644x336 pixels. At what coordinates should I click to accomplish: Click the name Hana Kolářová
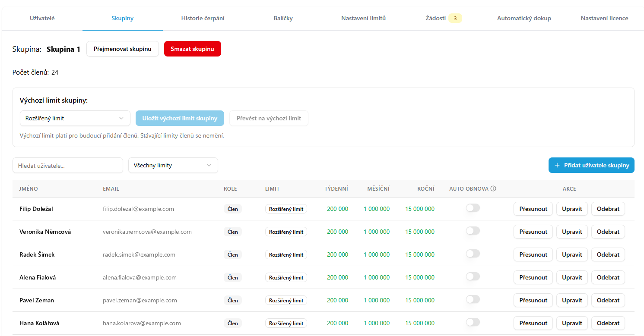(x=39, y=323)
